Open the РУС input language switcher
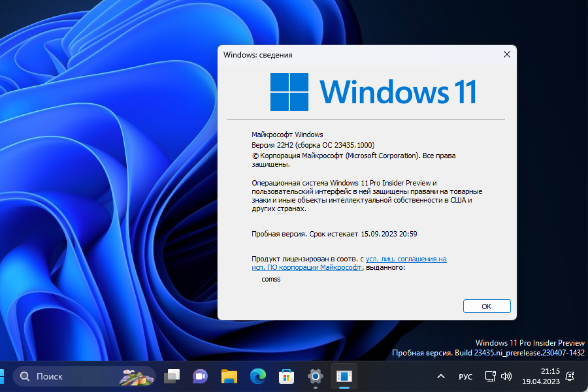The image size is (588, 392). (465, 376)
